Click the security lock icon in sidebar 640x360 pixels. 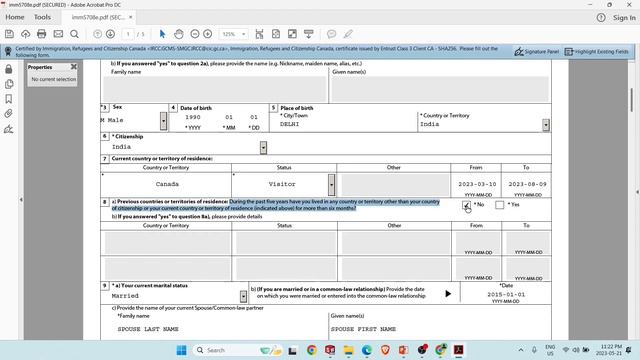(x=9, y=69)
